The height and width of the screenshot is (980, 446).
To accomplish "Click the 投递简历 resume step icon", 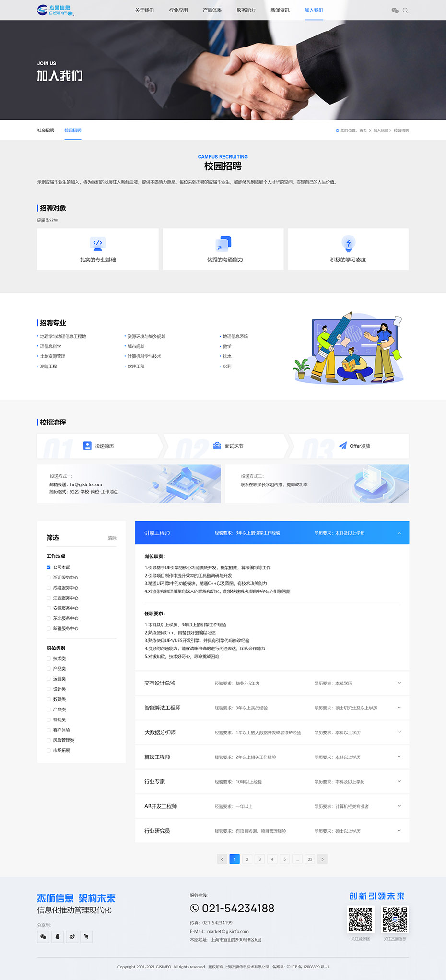I will 87,446.
